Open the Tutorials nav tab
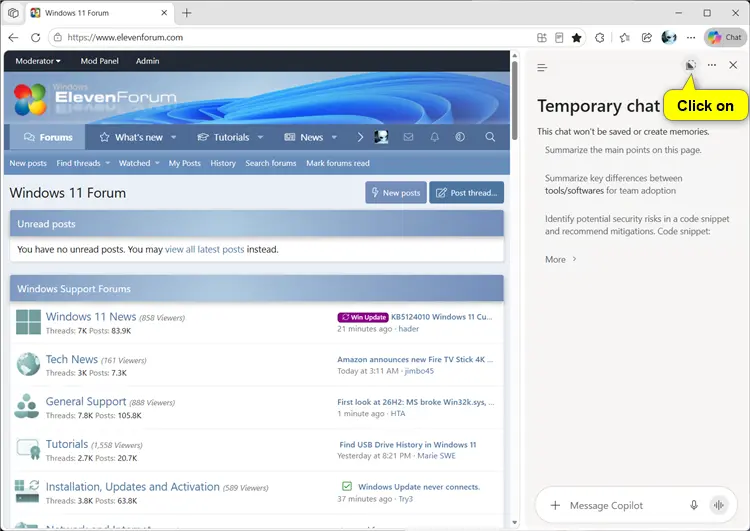Screen dimensions: 750x531 tap(223, 137)
